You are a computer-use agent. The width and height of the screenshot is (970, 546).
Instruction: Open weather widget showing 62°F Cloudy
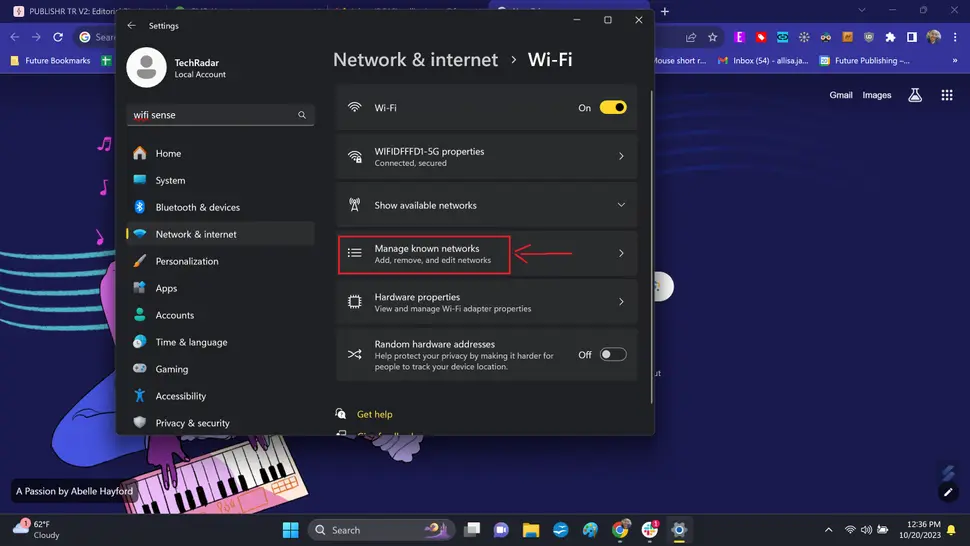(37, 530)
